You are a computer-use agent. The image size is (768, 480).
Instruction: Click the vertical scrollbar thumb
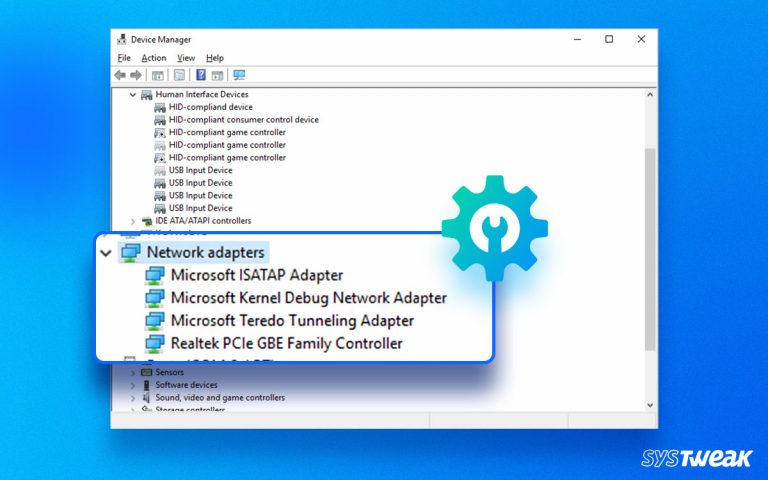point(650,250)
